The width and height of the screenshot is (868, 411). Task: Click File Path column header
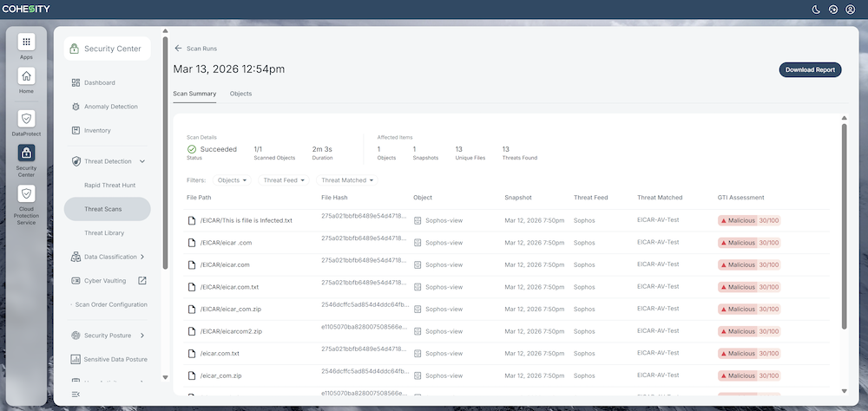click(199, 198)
